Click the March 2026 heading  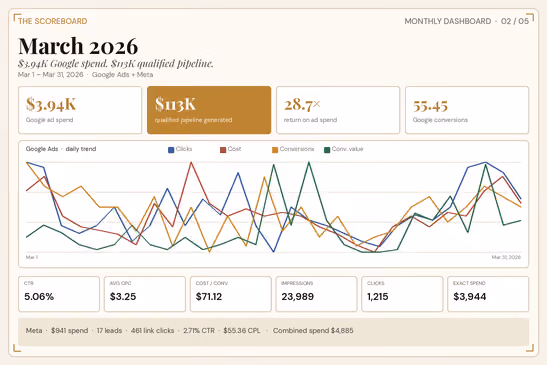click(78, 46)
